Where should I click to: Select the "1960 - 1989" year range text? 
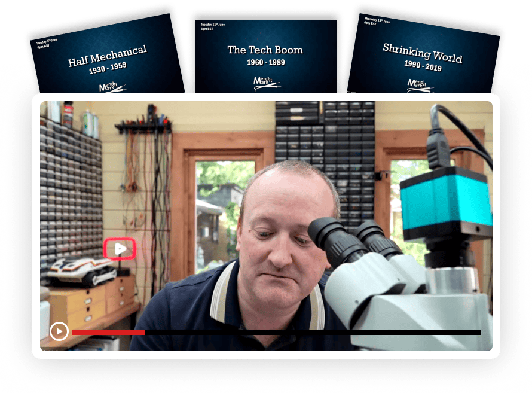[265, 63]
